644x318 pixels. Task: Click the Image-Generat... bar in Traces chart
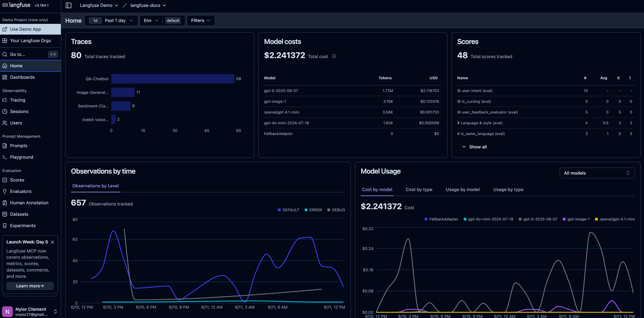[x=123, y=92]
